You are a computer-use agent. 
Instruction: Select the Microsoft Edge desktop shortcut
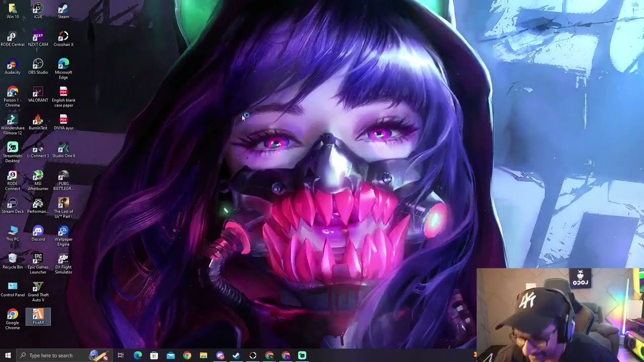(x=63, y=69)
